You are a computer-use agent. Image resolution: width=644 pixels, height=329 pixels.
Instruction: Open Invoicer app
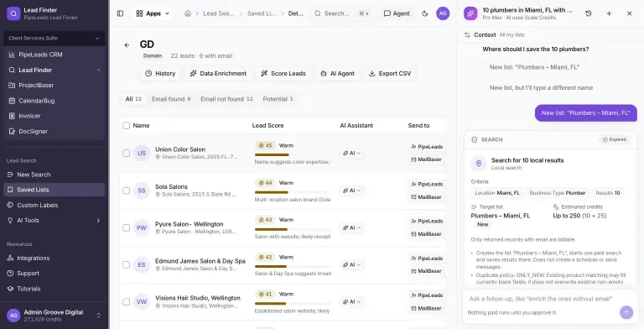pos(54,116)
